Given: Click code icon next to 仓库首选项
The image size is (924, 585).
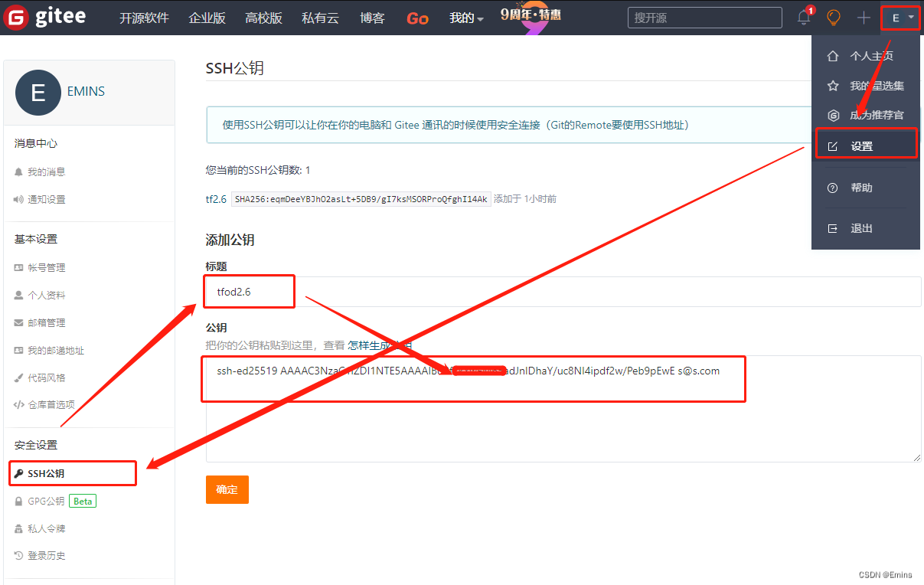Looking at the screenshot, I should click(19, 404).
